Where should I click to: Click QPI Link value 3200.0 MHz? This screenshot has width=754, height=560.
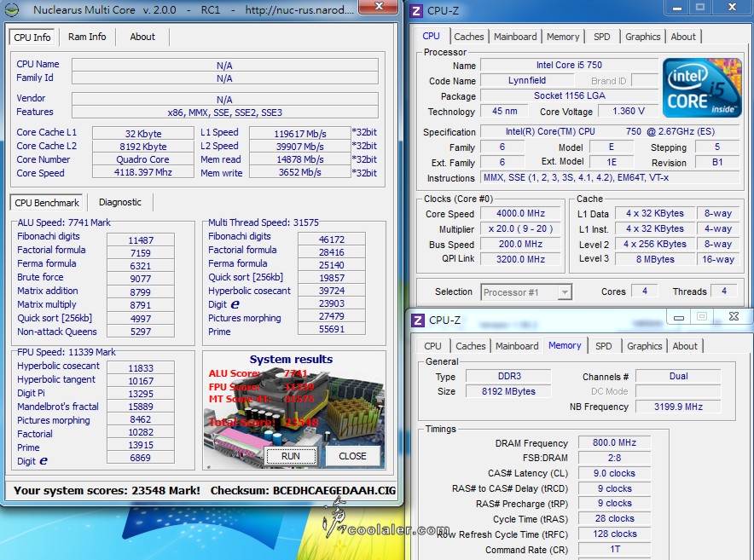coord(520,259)
